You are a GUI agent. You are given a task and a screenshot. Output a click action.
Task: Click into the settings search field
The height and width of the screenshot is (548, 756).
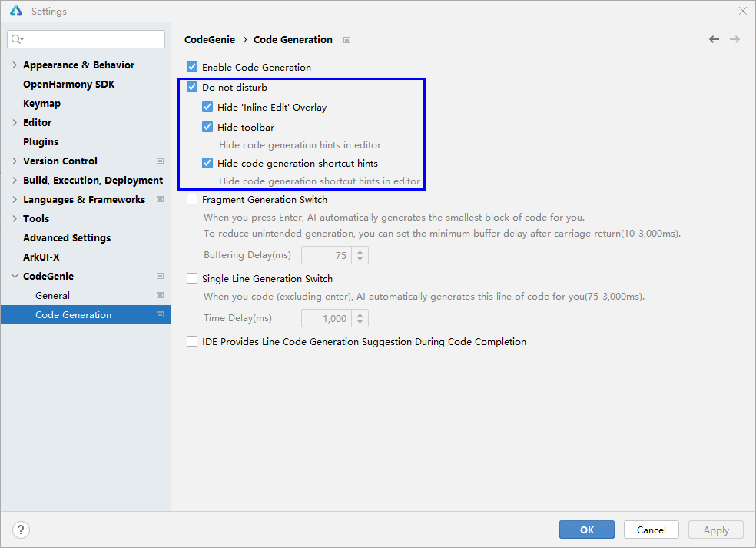[92, 39]
